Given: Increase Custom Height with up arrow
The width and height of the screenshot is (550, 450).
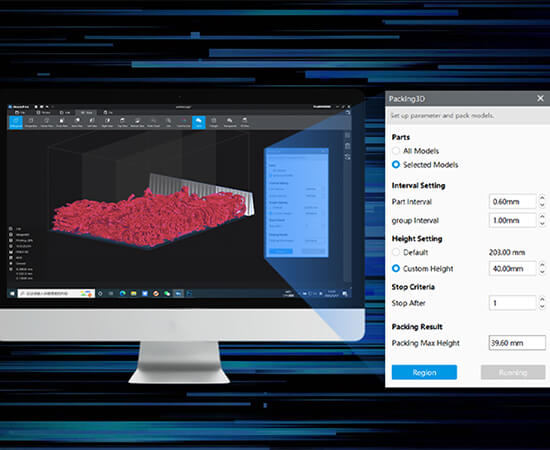Looking at the screenshot, I should [x=542, y=265].
